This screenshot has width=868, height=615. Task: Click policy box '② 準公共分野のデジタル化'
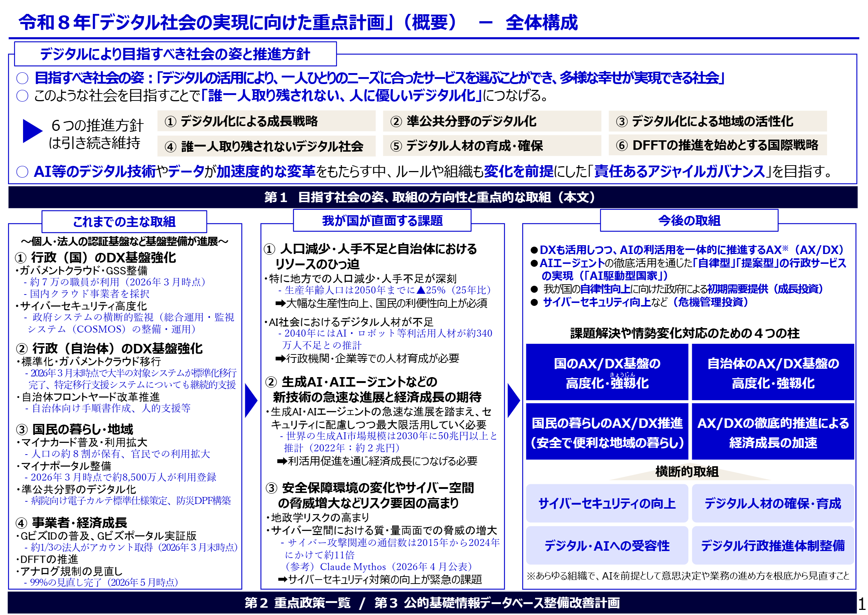click(x=492, y=121)
